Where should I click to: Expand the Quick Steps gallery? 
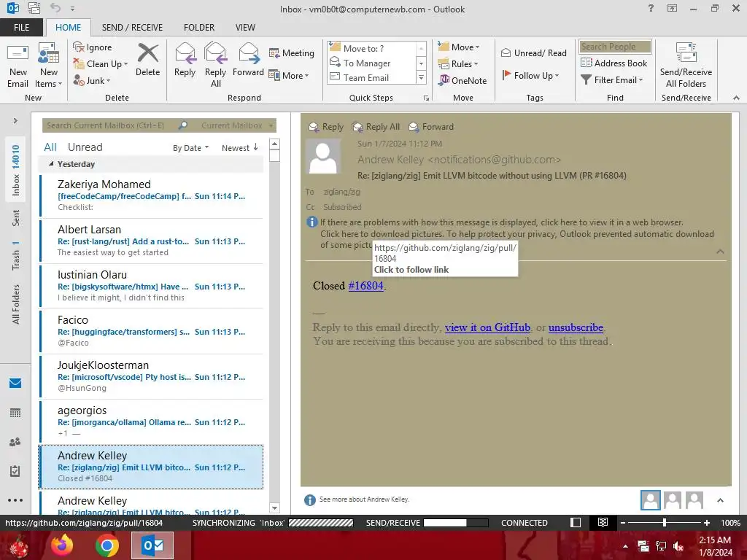pos(421,77)
